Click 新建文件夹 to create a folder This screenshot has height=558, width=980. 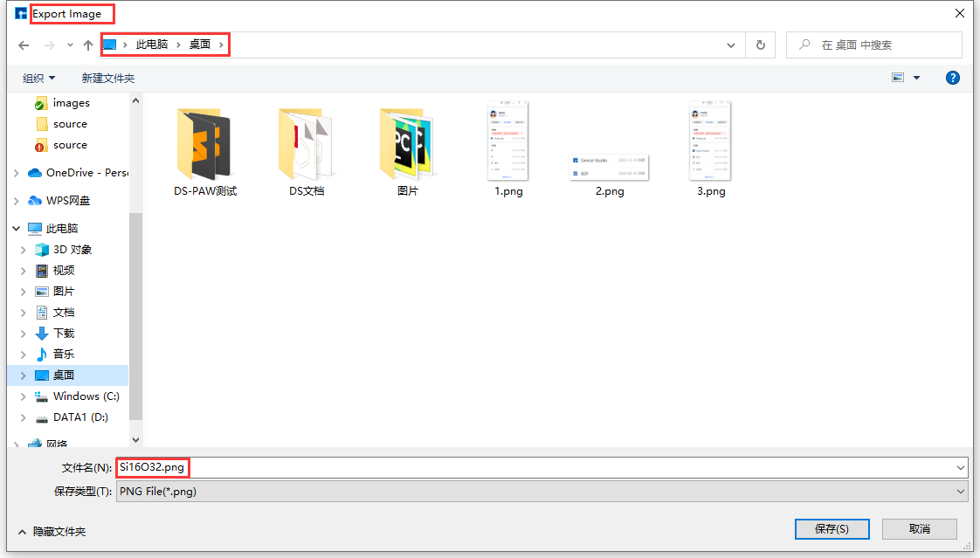coord(108,78)
